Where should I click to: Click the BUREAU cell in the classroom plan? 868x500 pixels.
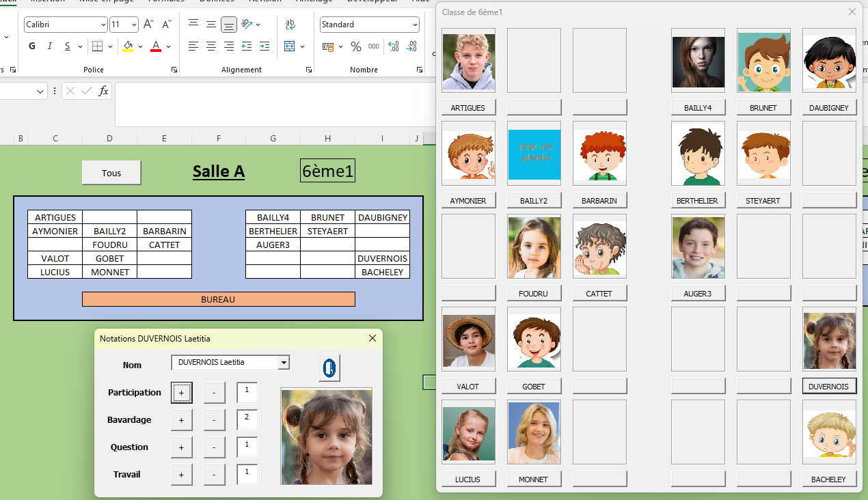tap(218, 299)
